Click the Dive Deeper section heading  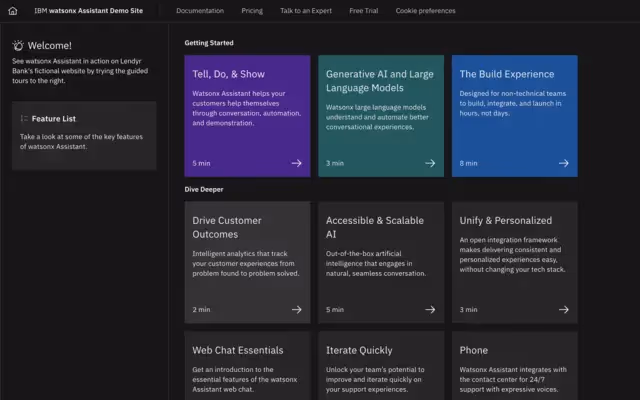pyautogui.click(x=204, y=189)
